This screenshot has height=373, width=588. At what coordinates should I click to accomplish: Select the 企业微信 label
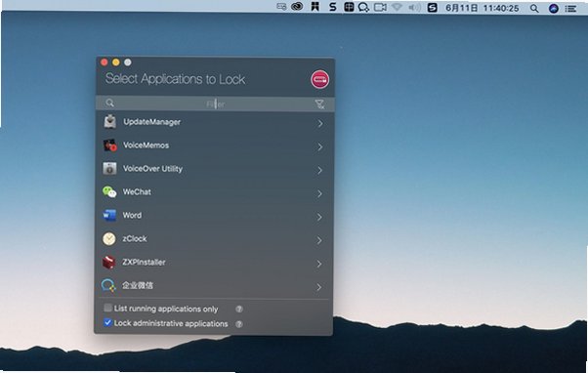138,286
